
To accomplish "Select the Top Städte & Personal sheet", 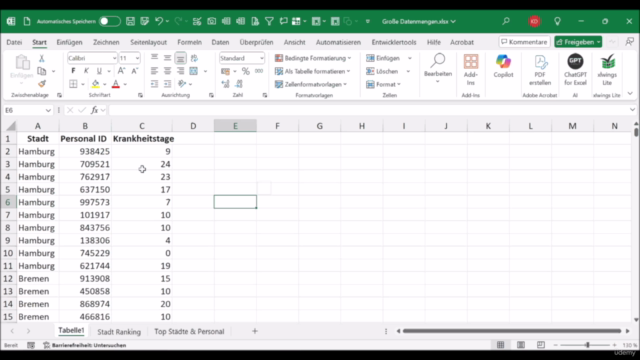I will coord(189,331).
